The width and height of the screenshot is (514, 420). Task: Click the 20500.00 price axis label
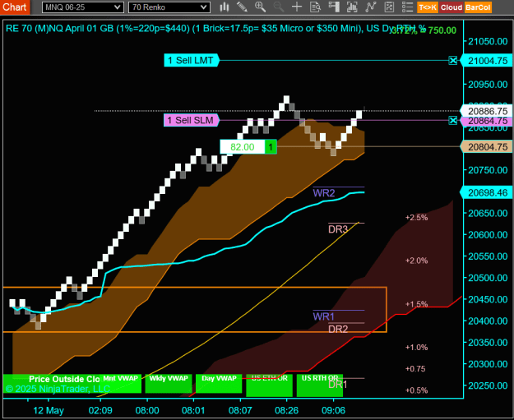point(488,278)
